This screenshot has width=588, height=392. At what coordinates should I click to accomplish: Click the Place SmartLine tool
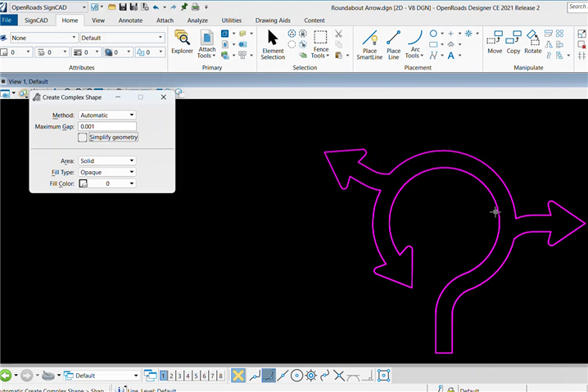click(x=369, y=44)
